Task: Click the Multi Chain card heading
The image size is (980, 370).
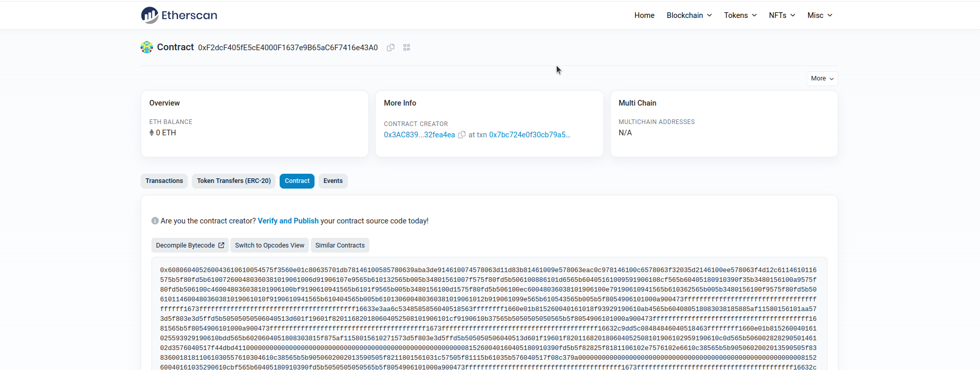Action: 637,103
